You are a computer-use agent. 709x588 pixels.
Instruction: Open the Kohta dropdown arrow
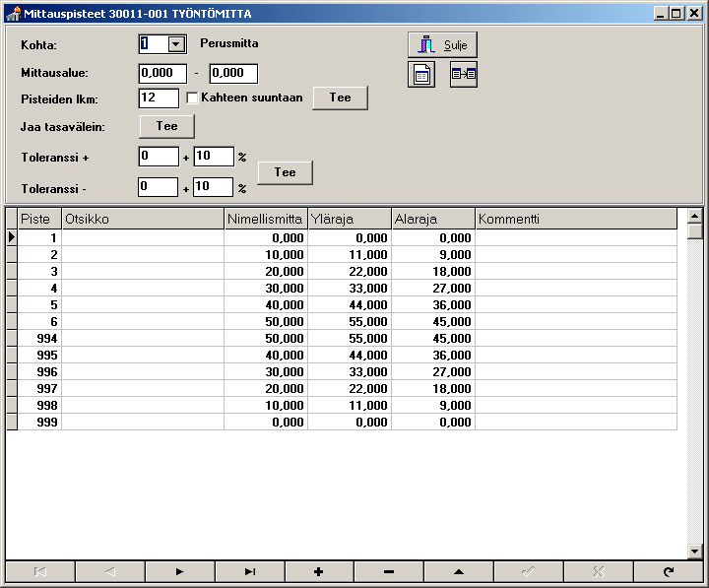click(x=176, y=44)
